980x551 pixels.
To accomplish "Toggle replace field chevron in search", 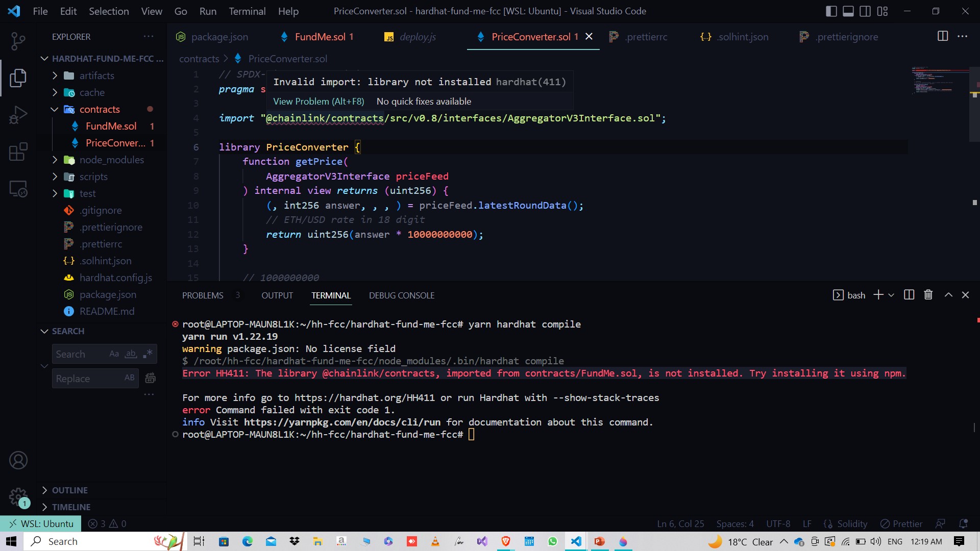I will click(44, 366).
